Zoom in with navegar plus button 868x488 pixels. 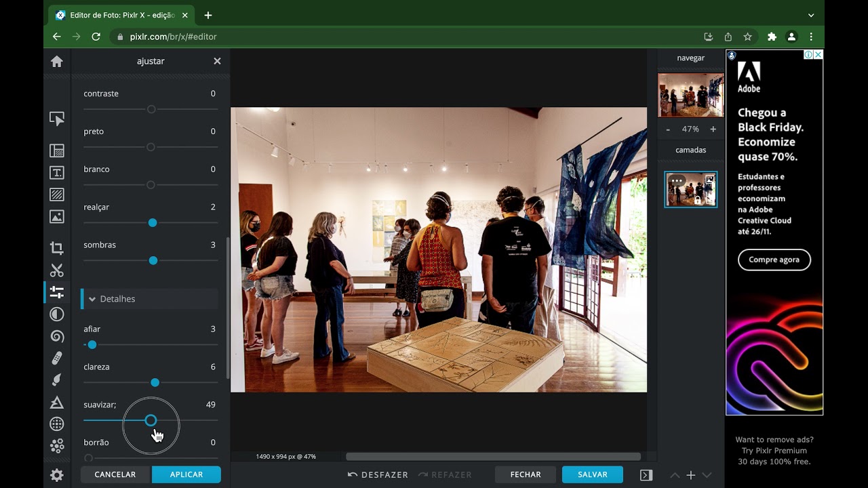pos(713,129)
